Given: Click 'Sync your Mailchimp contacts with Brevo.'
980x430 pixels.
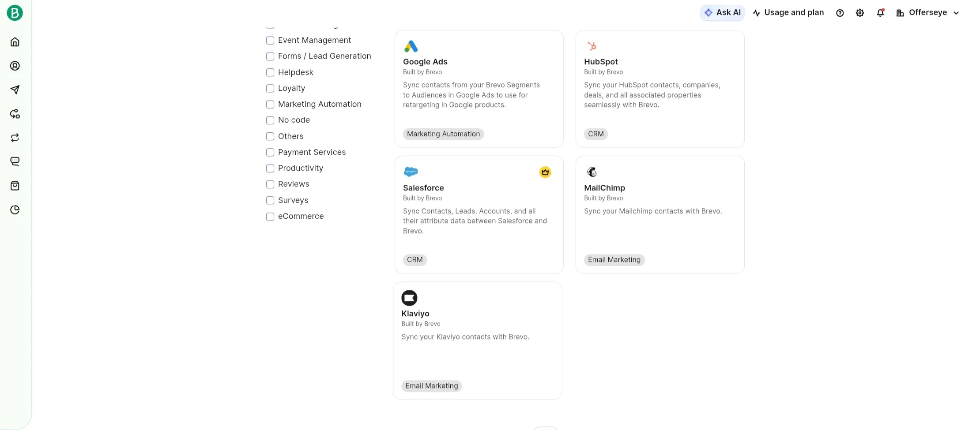Looking at the screenshot, I should pos(653,211).
